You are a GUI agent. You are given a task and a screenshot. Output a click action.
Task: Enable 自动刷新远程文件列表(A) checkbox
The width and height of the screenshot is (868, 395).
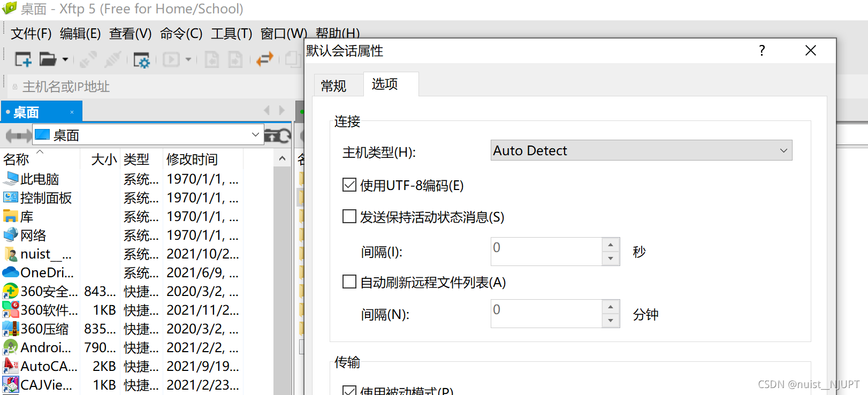tap(349, 282)
